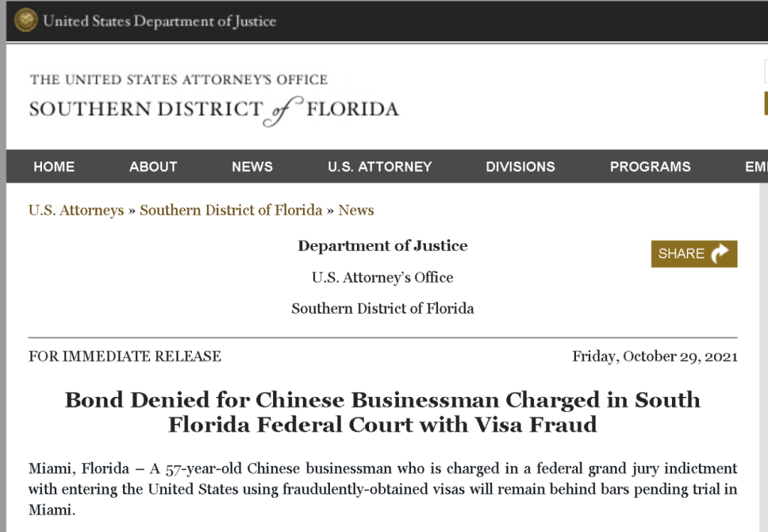Click the gold search button at right edge
This screenshot has height=532, width=768.
click(x=765, y=103)
